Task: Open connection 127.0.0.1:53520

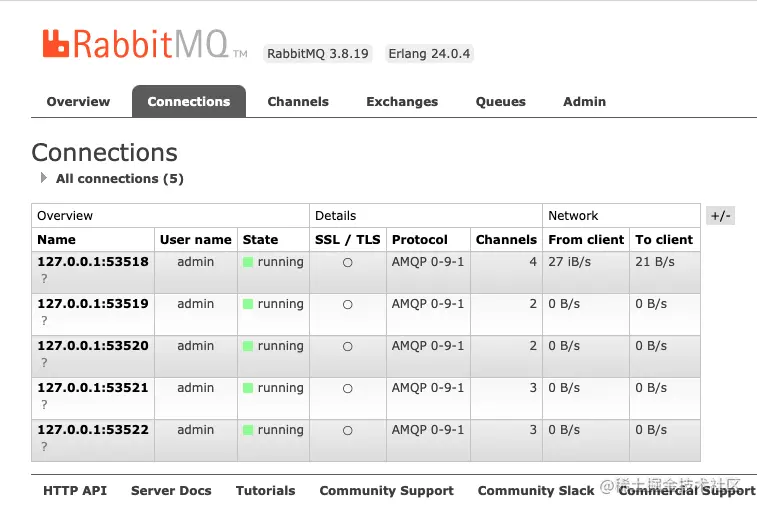Action: 93,346
